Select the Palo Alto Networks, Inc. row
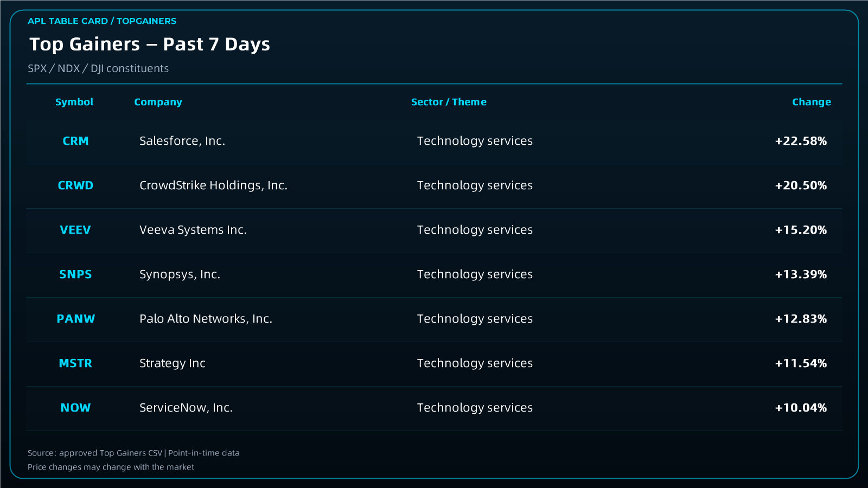 (434, 319)
